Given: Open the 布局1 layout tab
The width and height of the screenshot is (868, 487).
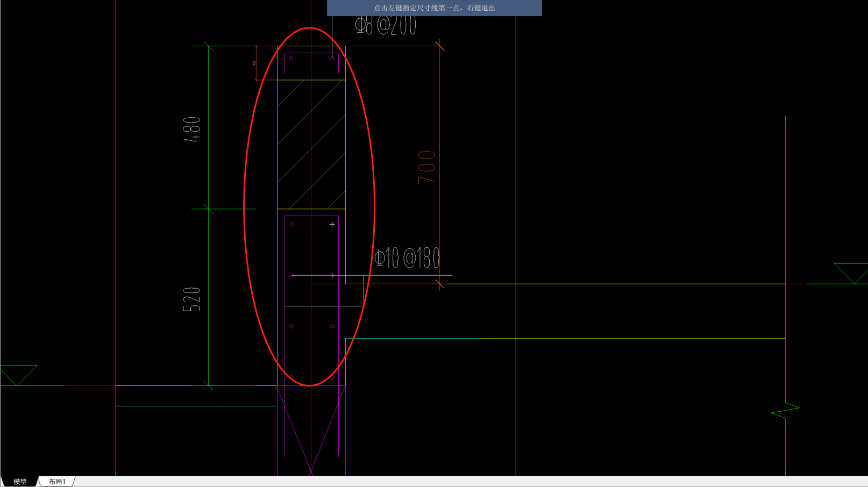Looking at the screenshot, I should pos(57,482).
